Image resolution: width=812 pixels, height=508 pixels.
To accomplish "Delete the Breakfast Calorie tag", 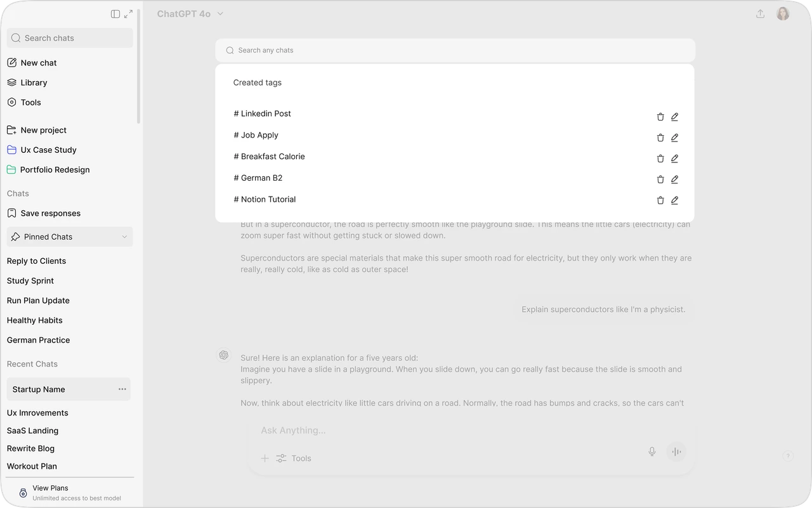I will 660,159.
